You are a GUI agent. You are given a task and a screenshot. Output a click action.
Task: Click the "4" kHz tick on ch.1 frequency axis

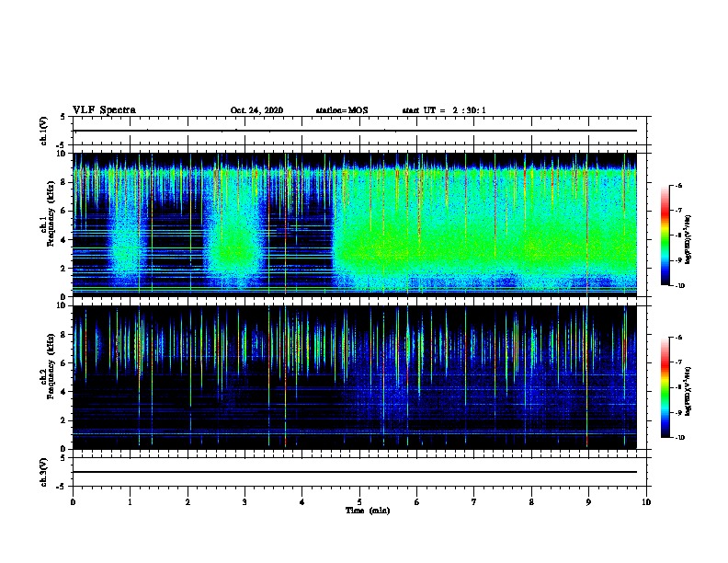pyautogui.click(x=63, y=240)
